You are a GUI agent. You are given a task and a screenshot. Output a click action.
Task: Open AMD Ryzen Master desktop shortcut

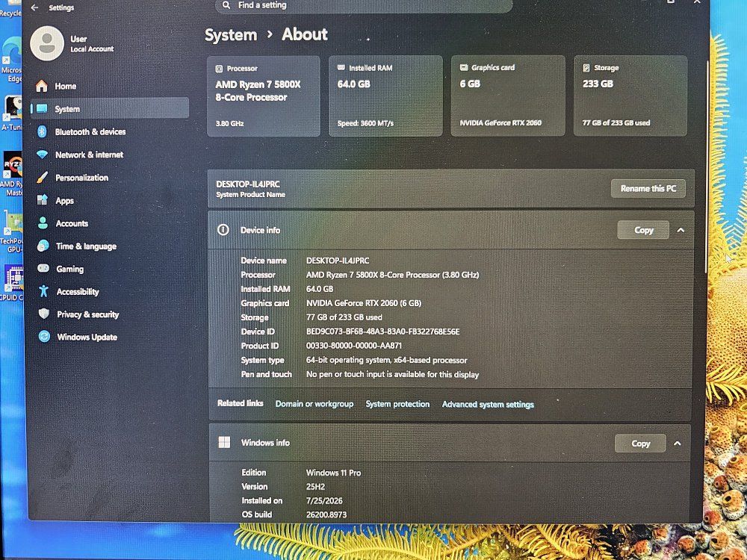pyautogui.click(x=11, y=174)
